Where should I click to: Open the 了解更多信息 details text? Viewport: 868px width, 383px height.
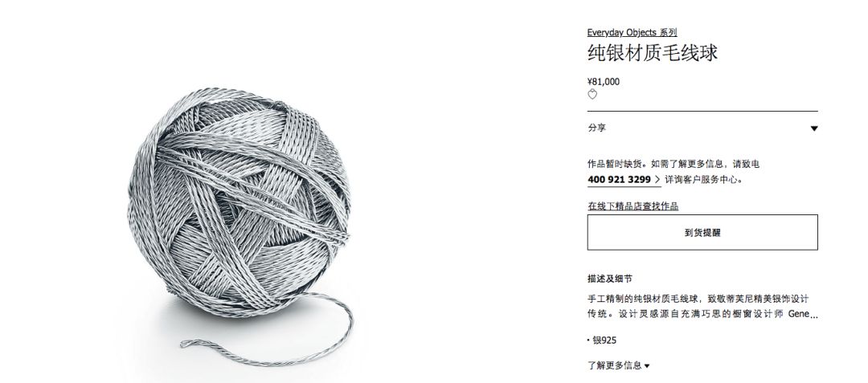tap(615, 365)
